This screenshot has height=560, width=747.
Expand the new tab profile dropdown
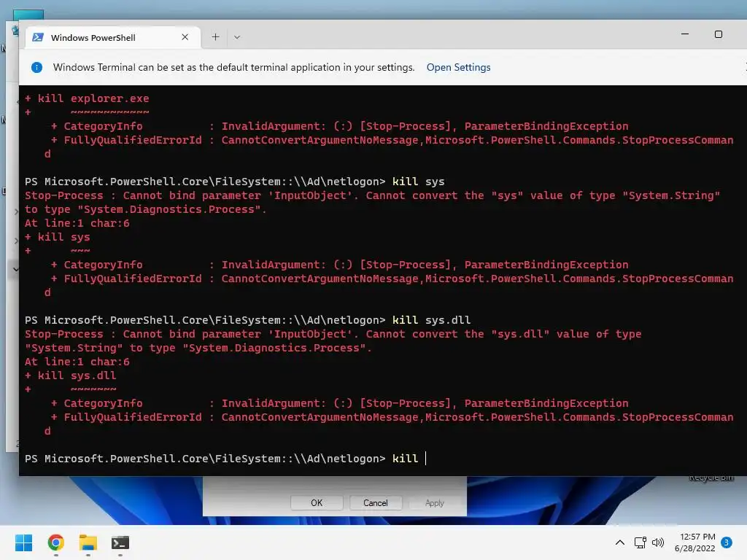pos(237,37)
